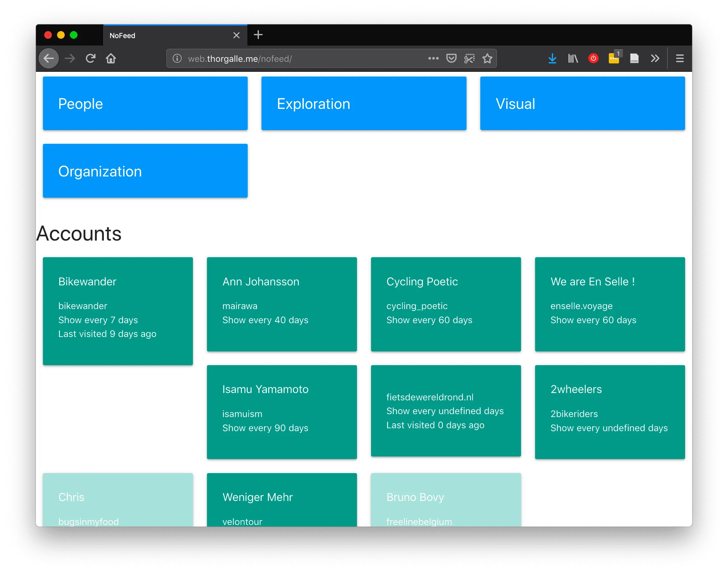Open the Bikewander account card

click(x=118, y=311)
